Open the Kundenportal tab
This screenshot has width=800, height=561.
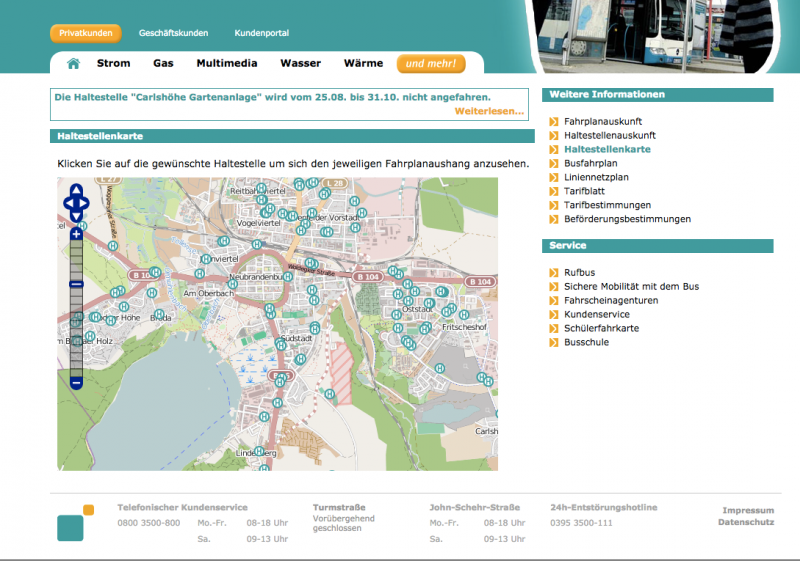[x=261, y=33]
